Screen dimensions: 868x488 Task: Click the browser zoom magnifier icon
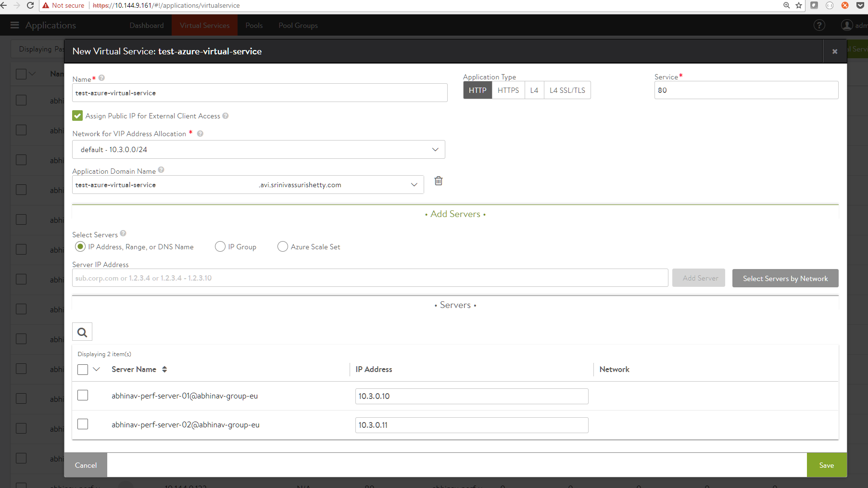pyautogui.click(x=787, y=5)
